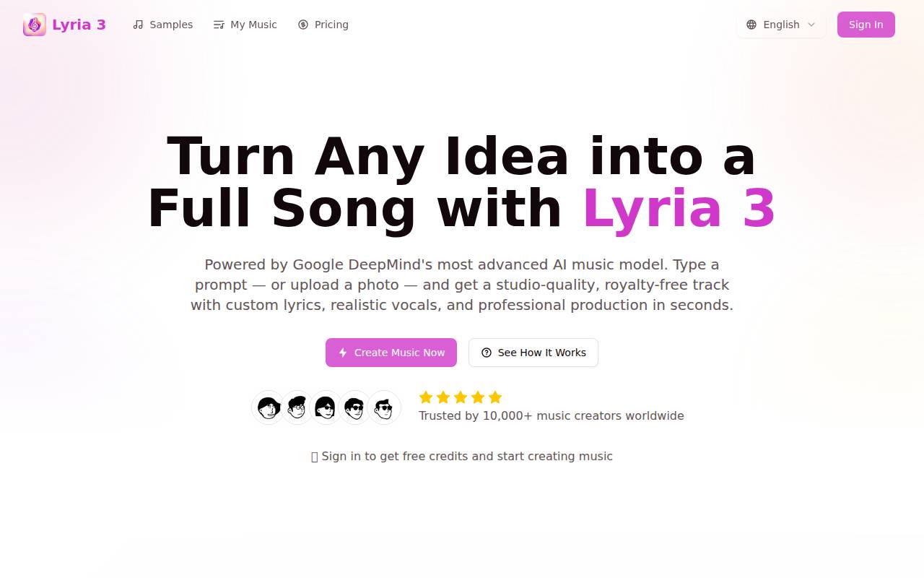Image resolution: width=924 pixels, height=578 pixels.
Task: Click the sparkle icon before the sign-in message
Action: pos(315,456)
